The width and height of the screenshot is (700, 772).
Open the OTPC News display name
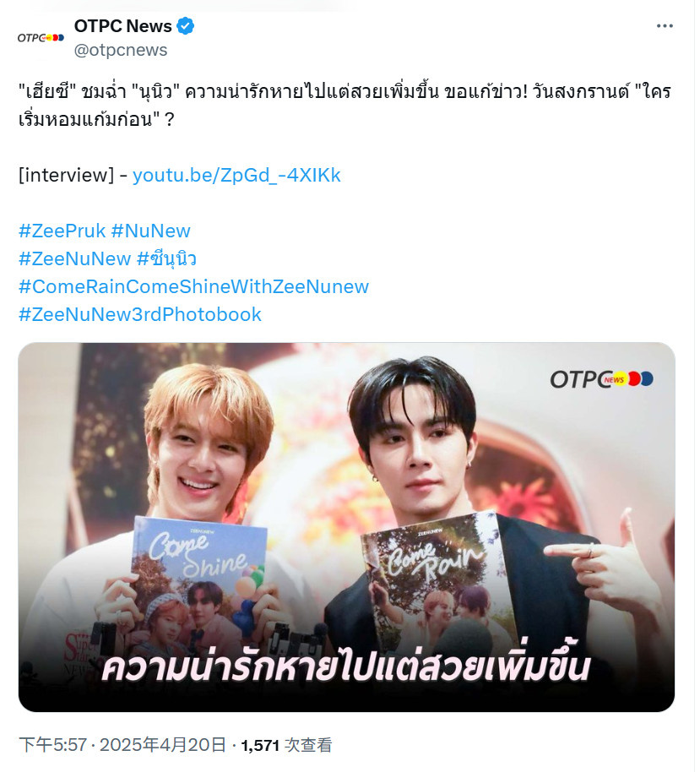coord(123,26)
